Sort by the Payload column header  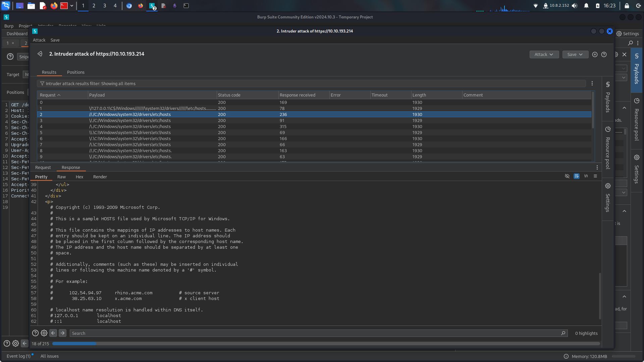click(152, 95)
